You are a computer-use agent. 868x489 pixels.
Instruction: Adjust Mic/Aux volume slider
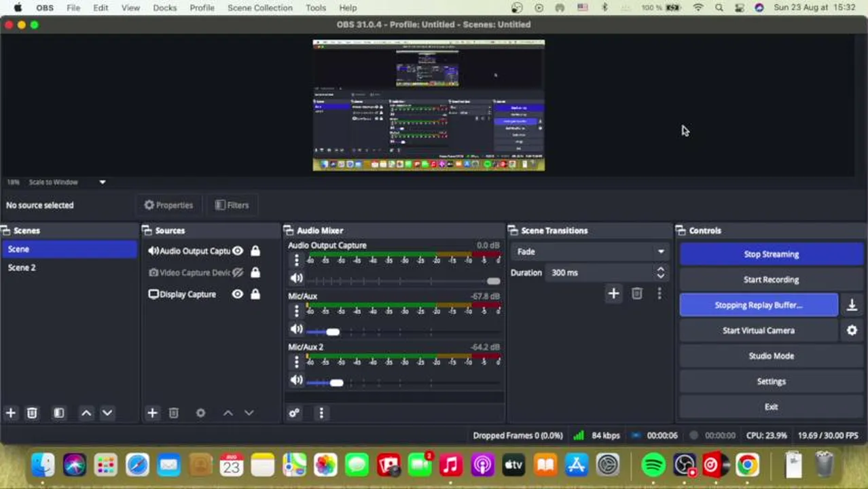point(403,331)
